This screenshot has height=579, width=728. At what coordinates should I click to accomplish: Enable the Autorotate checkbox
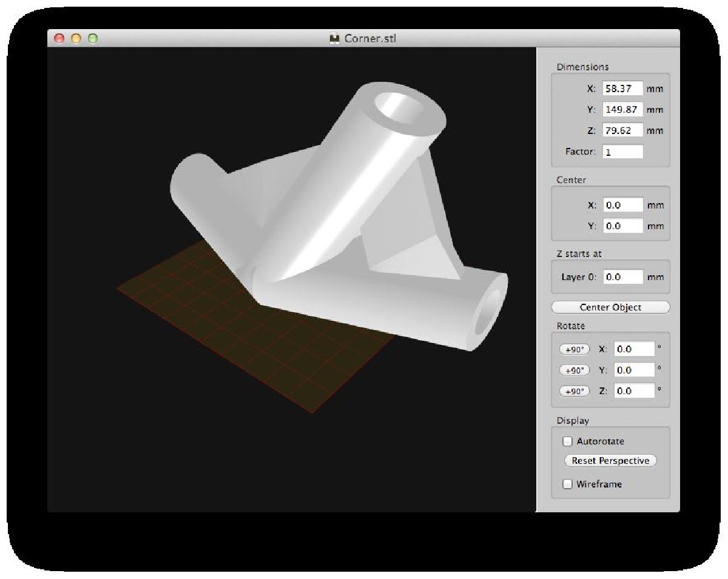(x=568, y=441)
